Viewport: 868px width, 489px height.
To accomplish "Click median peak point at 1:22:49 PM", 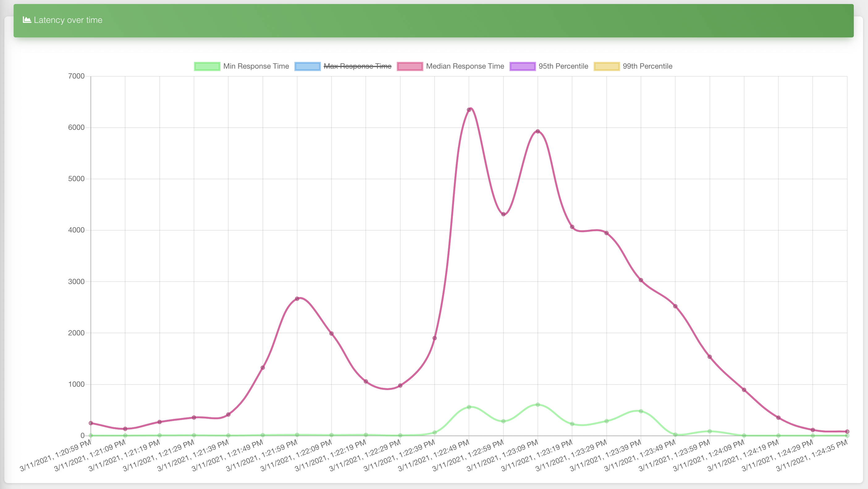I will click(469, 110).
